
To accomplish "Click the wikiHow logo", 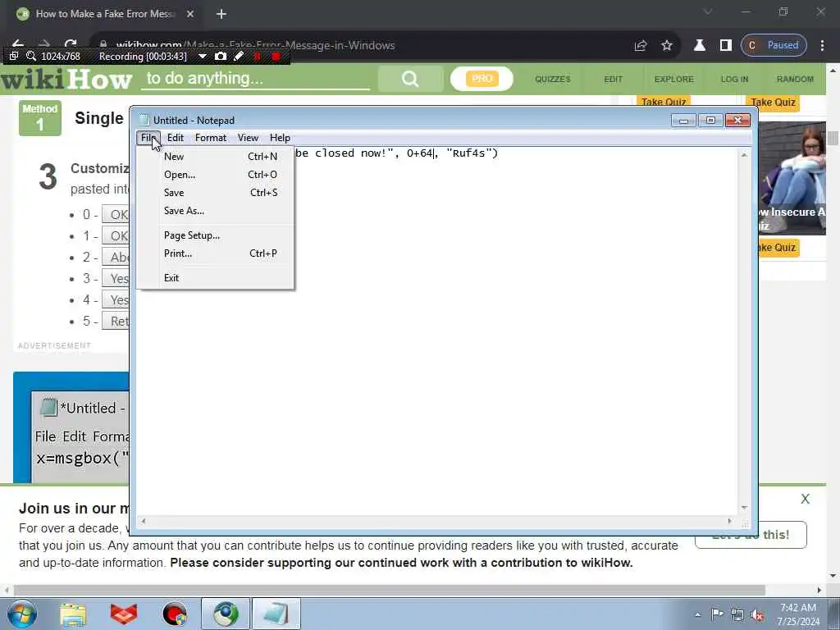I will 66,80.
